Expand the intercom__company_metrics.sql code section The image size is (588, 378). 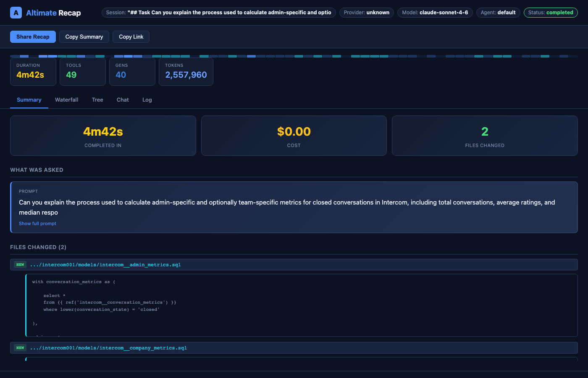point(108,347)
